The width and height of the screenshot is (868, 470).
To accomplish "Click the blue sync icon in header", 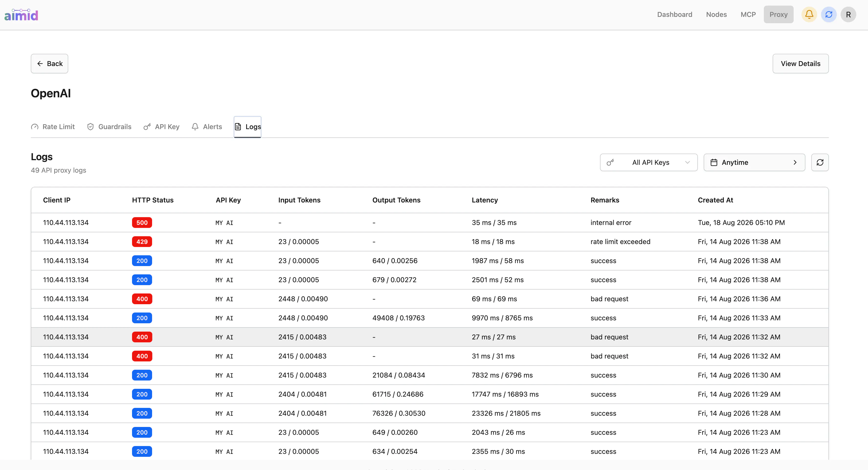I will click(829, 14).
